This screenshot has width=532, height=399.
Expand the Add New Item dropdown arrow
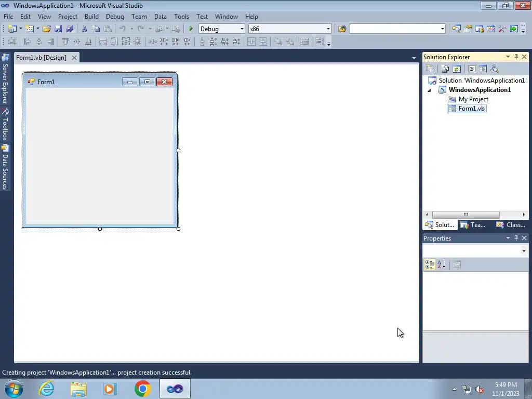pos(37,29)
